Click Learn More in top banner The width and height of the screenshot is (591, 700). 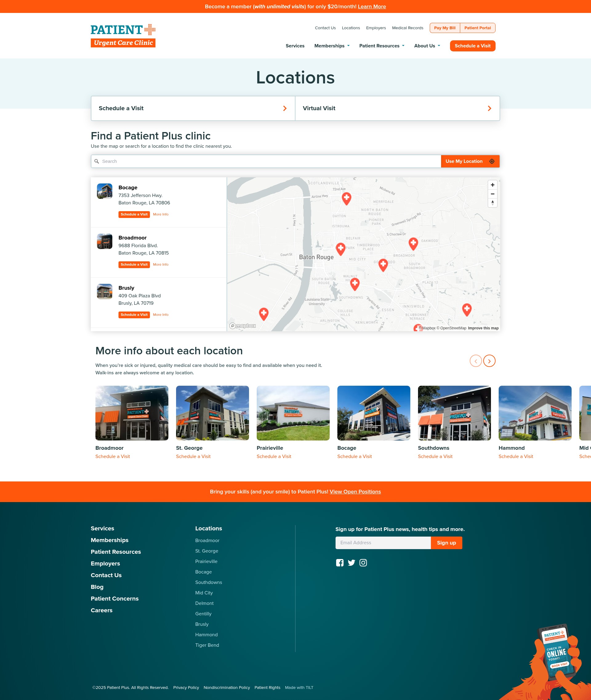[372, 6]
